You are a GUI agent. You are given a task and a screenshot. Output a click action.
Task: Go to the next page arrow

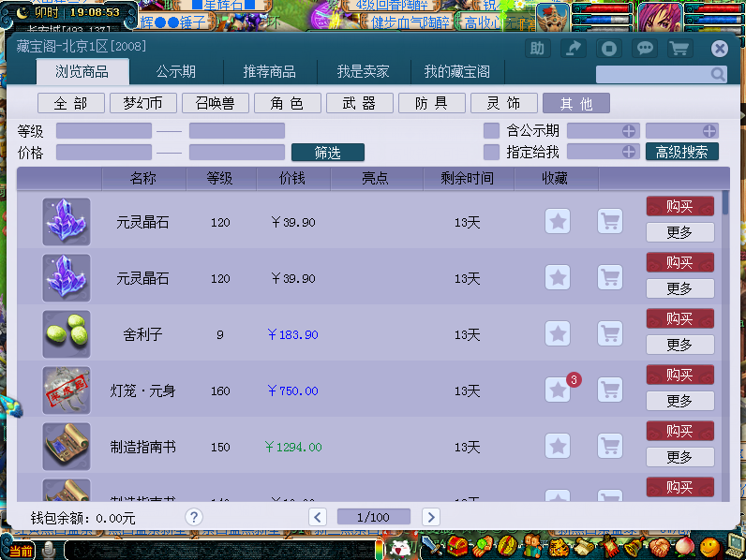pyautogui.click(x=430, y=517)
